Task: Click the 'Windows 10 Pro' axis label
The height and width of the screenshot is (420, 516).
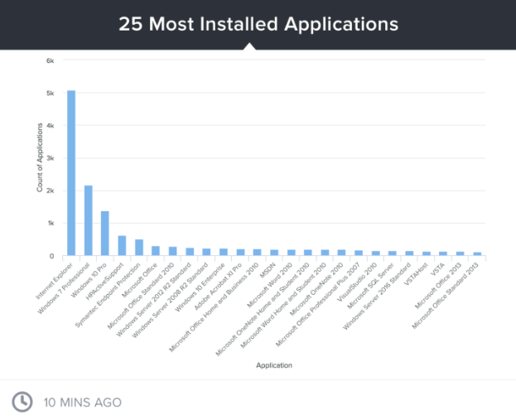Action: pyautogui.click(x=89, y=280)
